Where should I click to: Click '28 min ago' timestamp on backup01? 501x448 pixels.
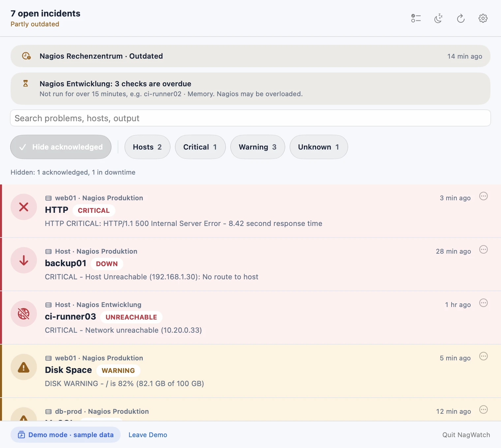tap(454, 251)
